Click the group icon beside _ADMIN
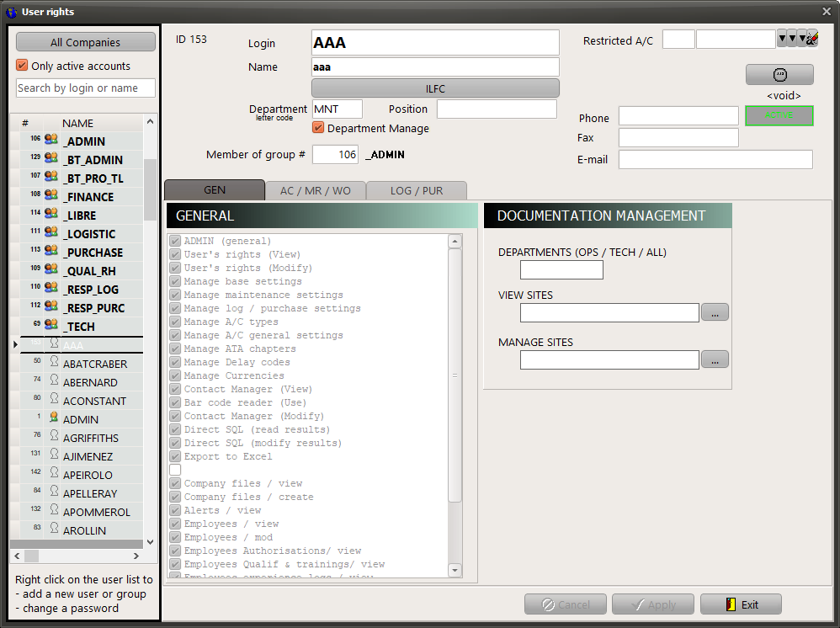This screenshot has height=628, width=840. coord(51,139)
